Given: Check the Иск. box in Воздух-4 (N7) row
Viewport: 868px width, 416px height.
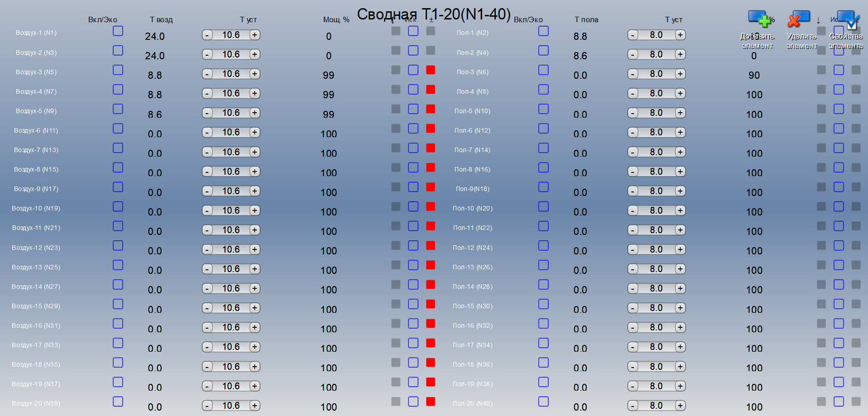Looking at the screenshot, I should tap(413, 90).
